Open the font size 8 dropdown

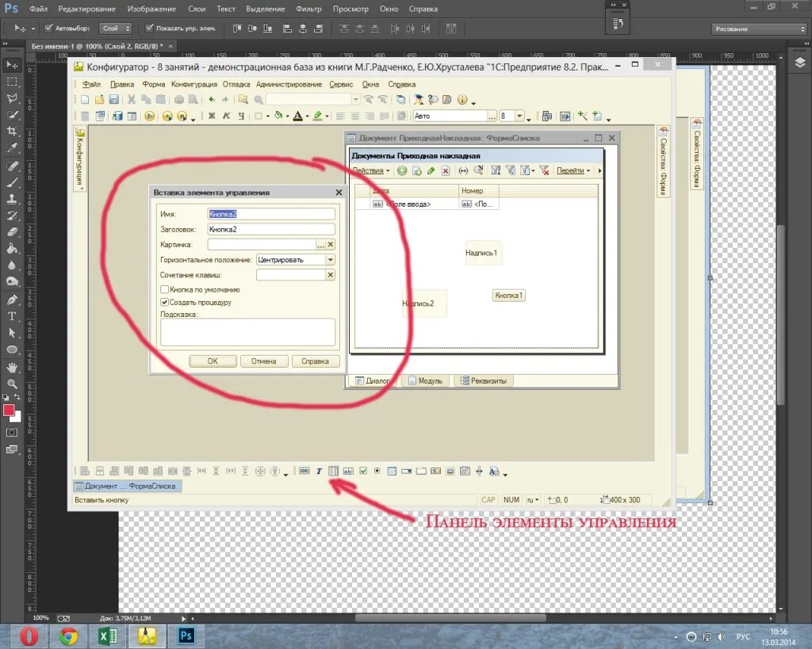click(519, 116)
